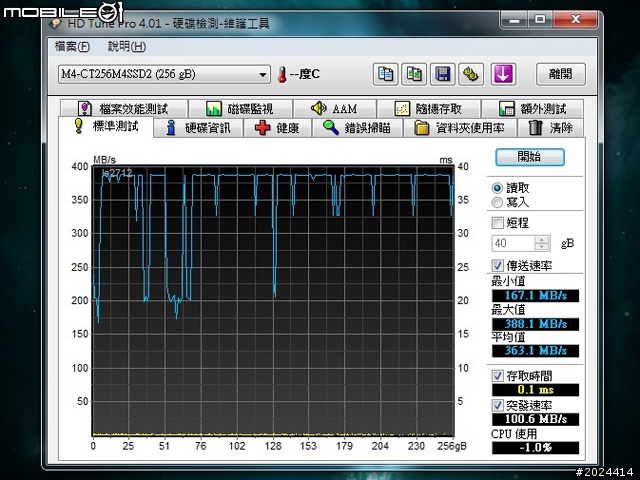Click the -1.0% CPU usage value
Viewport: 640px width, 480px height.
click(535, 448)
